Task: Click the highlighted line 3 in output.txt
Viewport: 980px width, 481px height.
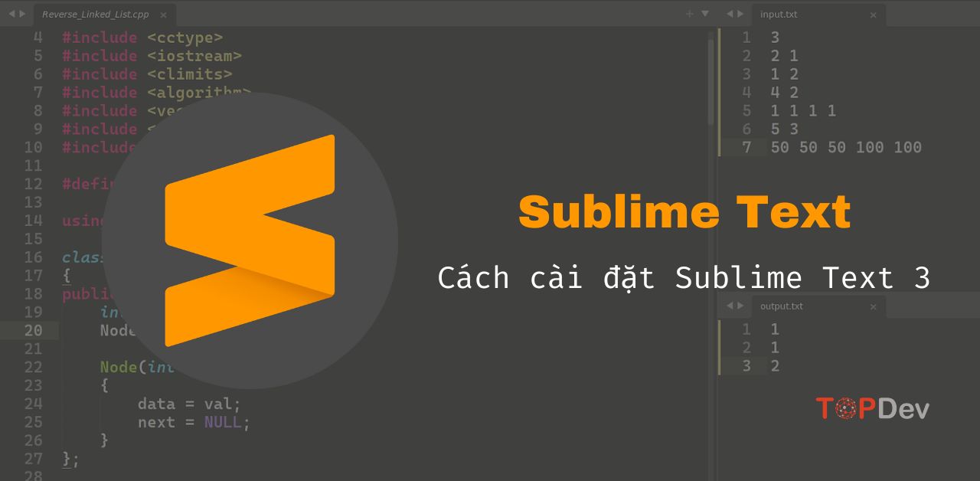Action: (x=774, y=366)
